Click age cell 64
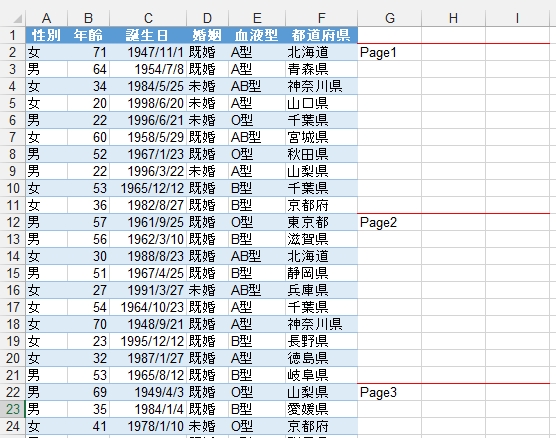Image resolution: width=556 pixels, height=438 pixels. coord(88,69)
